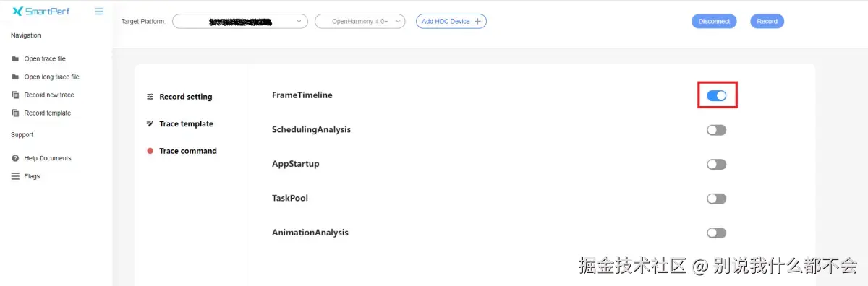This screenshot has width=868, height=286.
Task: Click the SchedulingAnalysis label
Action: [x=311, y=130]
